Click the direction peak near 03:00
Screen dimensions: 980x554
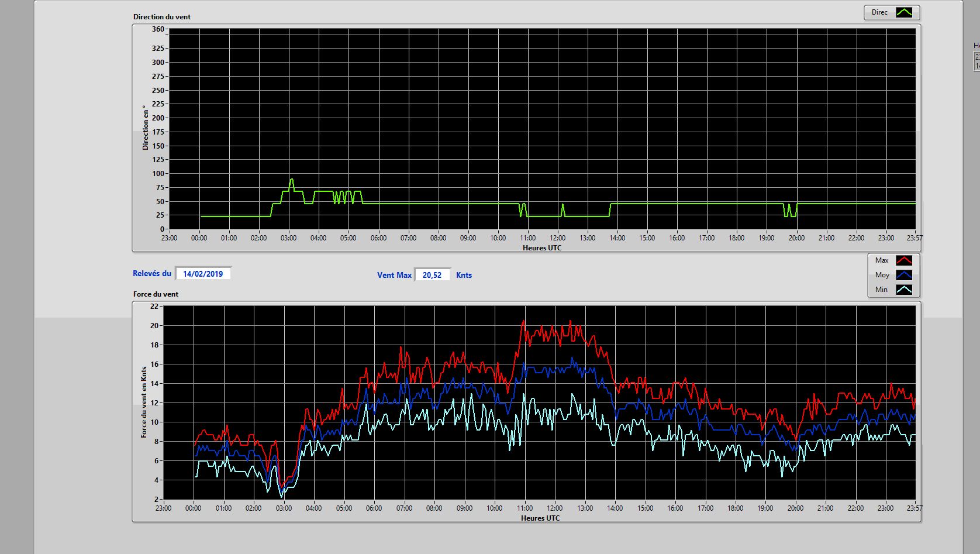(291, 180)
